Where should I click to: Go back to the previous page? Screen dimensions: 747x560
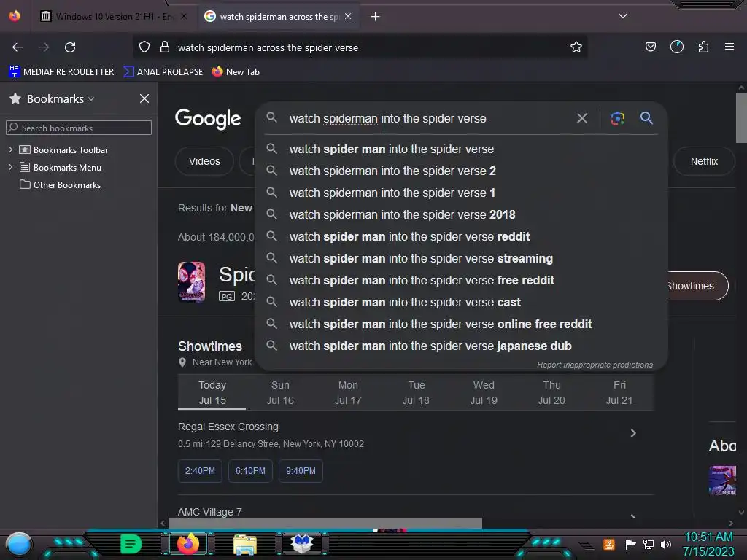click(x=18, y=47)
